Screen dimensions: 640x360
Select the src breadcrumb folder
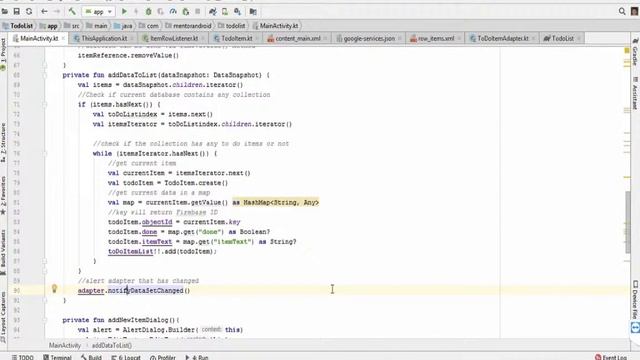(72, 26)
